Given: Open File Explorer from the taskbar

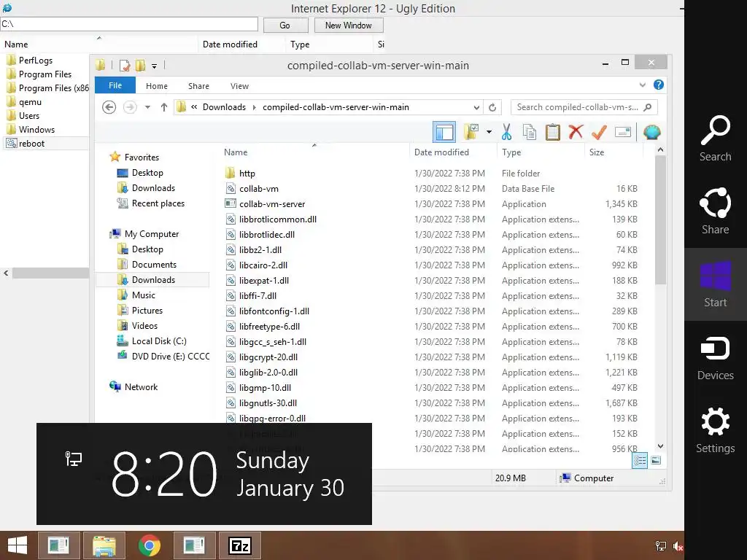Looking at the screenshot, I should (104, 545).
